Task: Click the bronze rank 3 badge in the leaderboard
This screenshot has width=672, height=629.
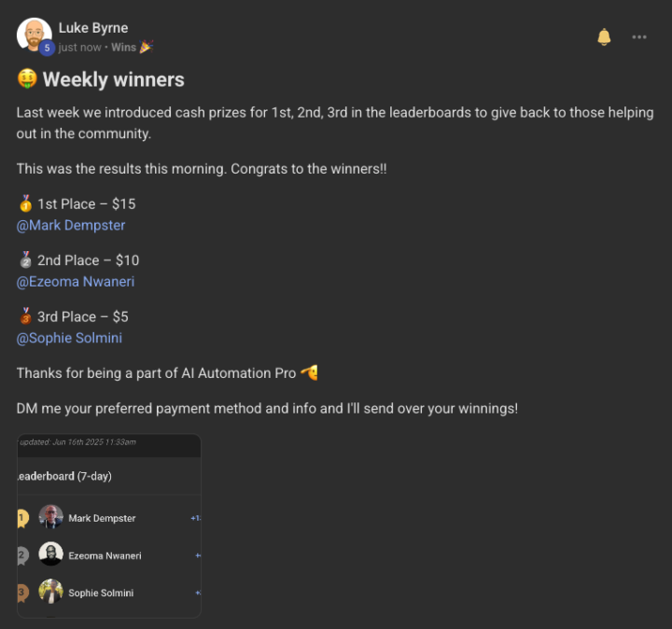Action: click(x=22, y=593)
